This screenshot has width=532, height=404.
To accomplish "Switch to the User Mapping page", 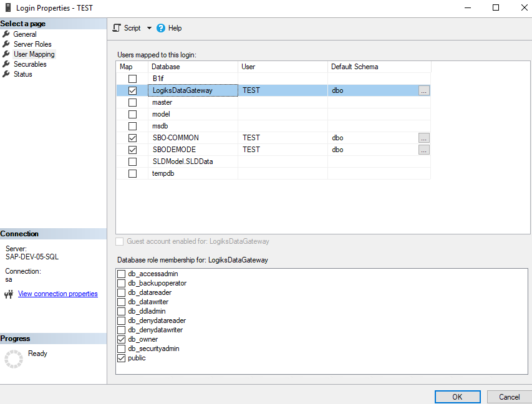I will (x=34, y=54).
